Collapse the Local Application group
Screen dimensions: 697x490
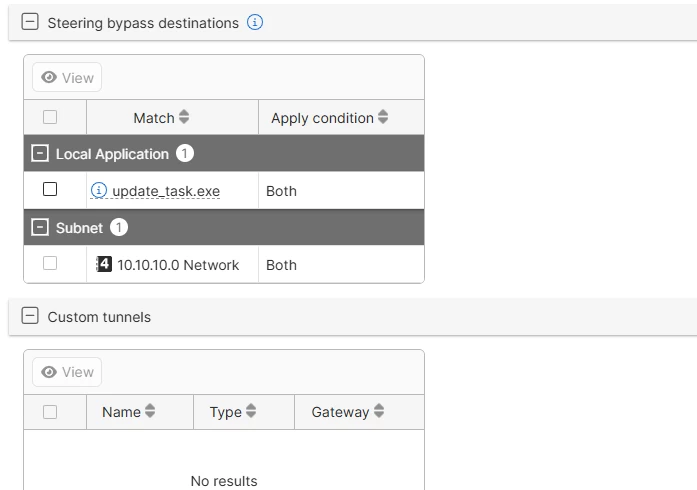(x=40, y=153)
